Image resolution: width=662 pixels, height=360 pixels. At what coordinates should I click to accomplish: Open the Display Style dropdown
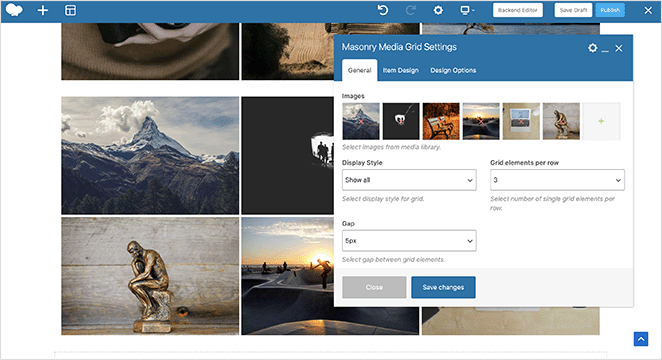coord(409,180)
